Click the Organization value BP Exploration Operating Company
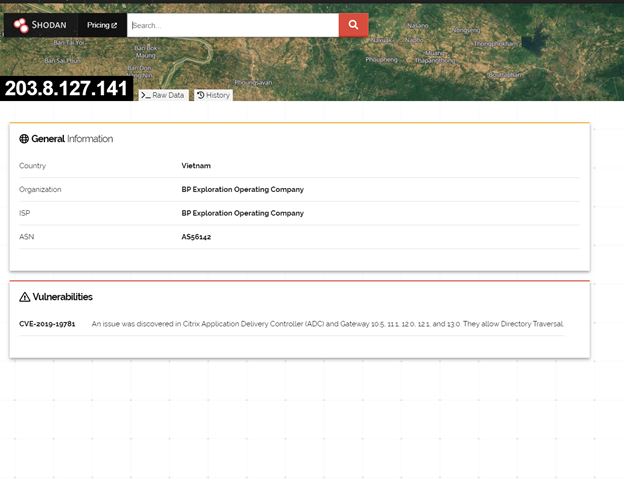Image resolution: width=624 pixels, height=482 pixels. click(x=242, y=189)
